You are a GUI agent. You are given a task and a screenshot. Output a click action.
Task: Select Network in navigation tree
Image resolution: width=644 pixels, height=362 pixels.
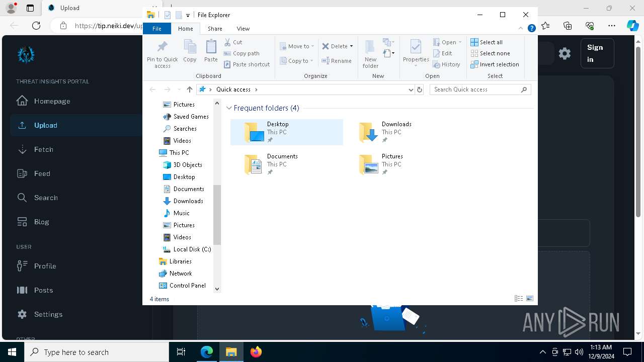[x=180, y=274]
